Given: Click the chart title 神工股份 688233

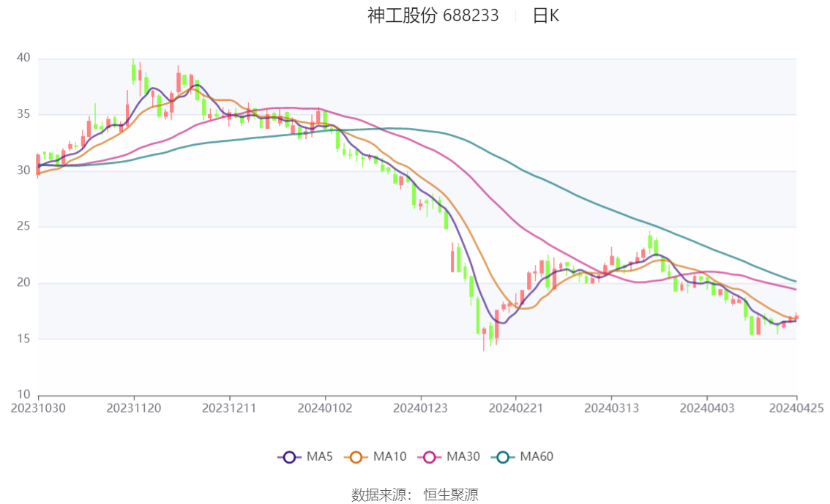Looking at the screenshot, I should pyautogui.click(x=433, y=15).
